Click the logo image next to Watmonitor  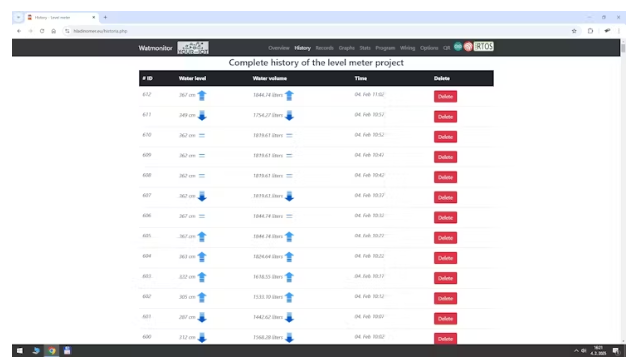[193, 48]
